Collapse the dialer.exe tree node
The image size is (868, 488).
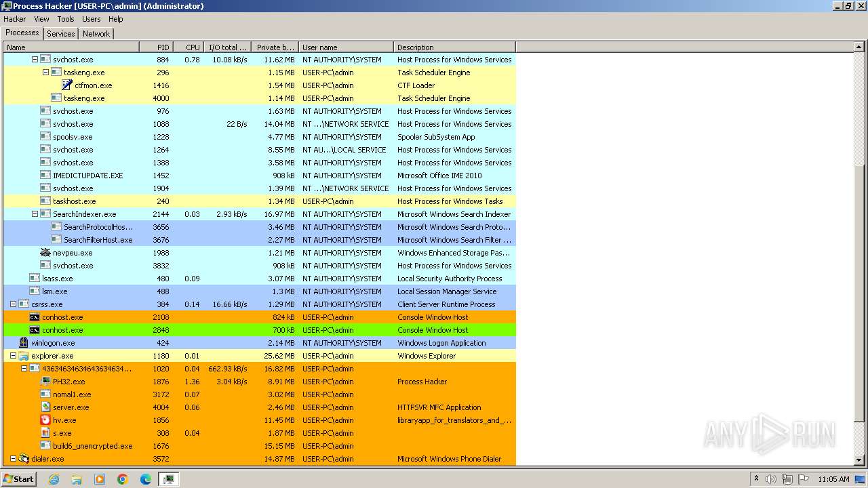click(x=13, y=459)
